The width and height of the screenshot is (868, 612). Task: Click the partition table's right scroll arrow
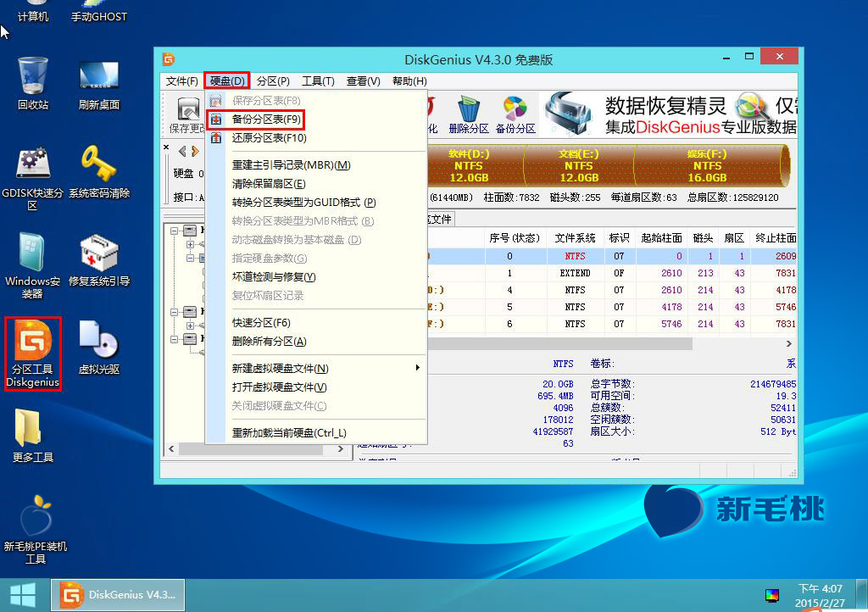pyautogui.click(x=789, y=343)
